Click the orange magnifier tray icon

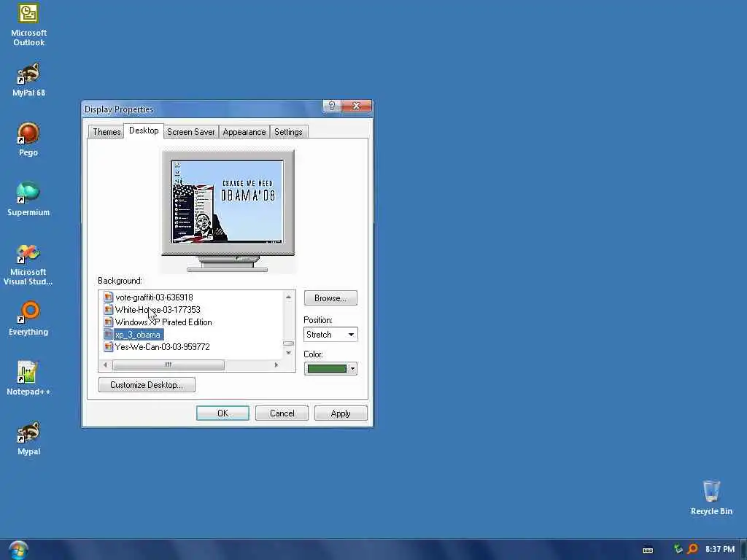tap(692, 549)
